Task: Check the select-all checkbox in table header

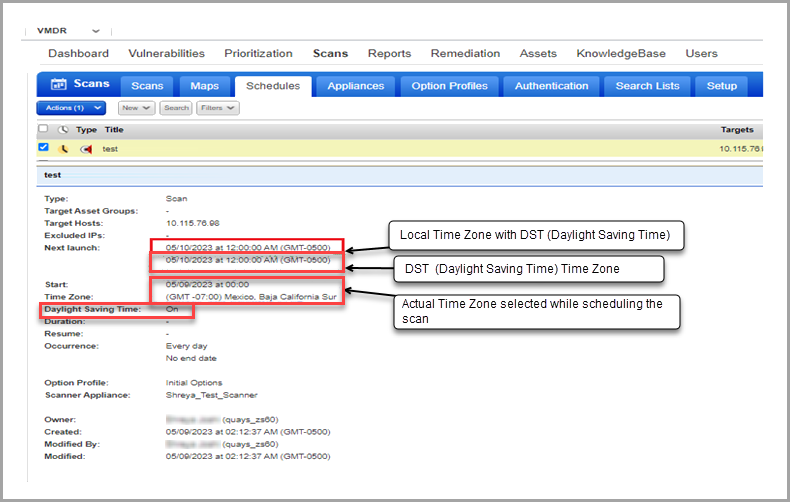Action: [43, 130]
